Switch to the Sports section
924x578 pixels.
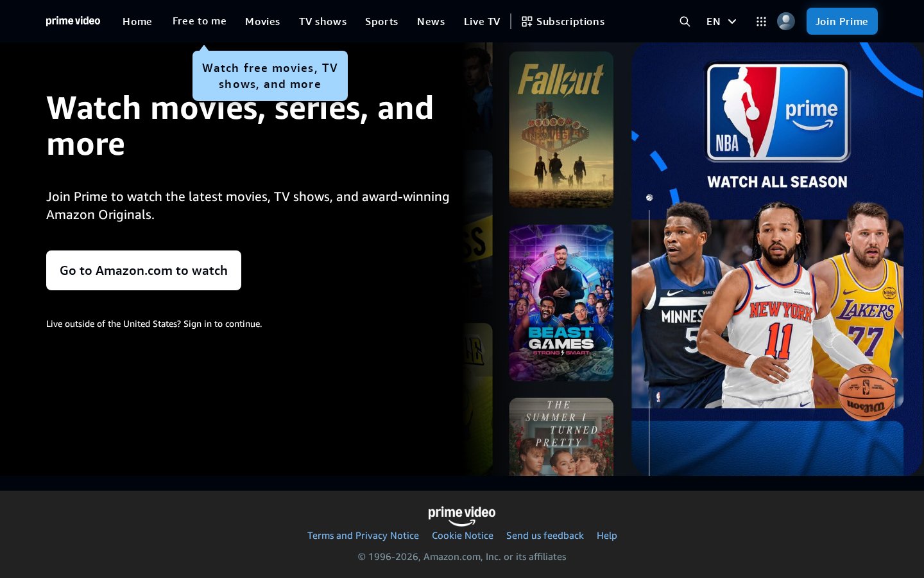[382, 21]
